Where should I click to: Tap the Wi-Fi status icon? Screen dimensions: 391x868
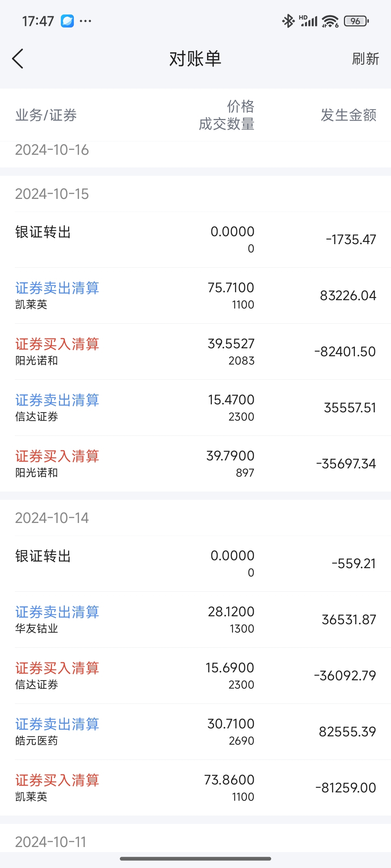[x=330, y=21]
